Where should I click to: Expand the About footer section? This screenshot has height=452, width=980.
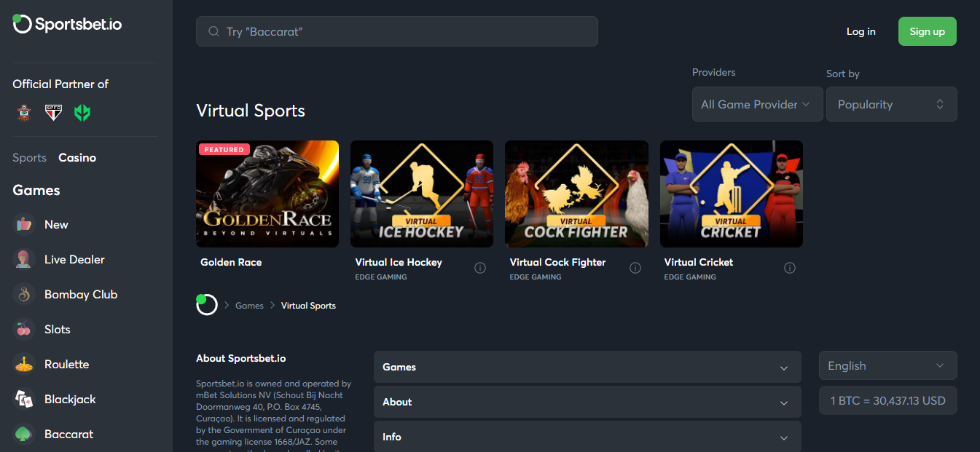tap(587, 402)
